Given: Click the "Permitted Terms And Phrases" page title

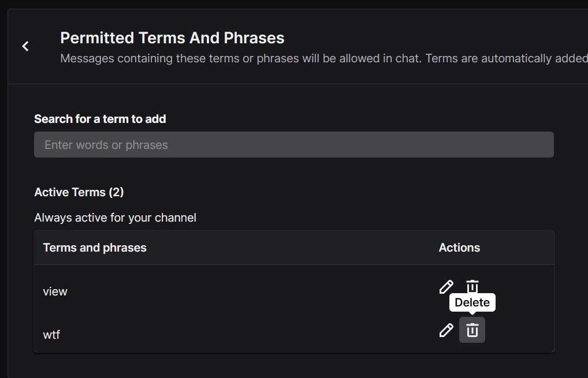Looking at the screenshot, I should click(x=172, y=38).
